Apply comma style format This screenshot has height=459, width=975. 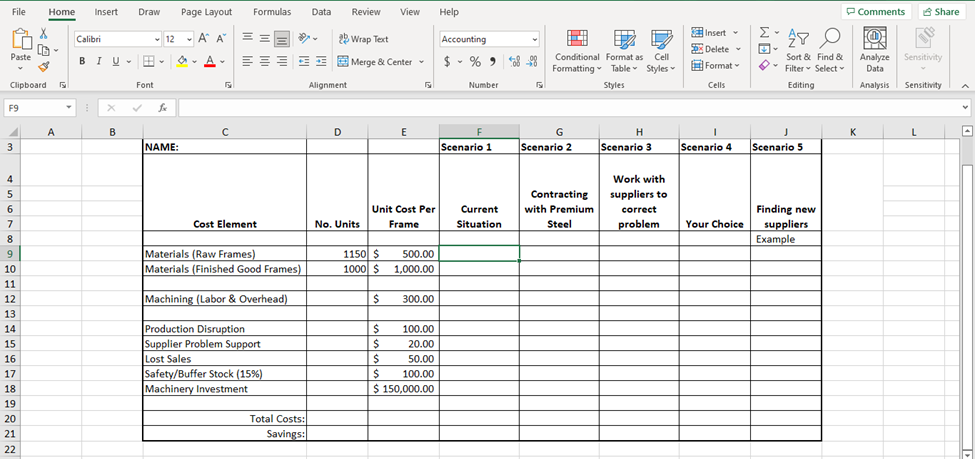[492, 62]
